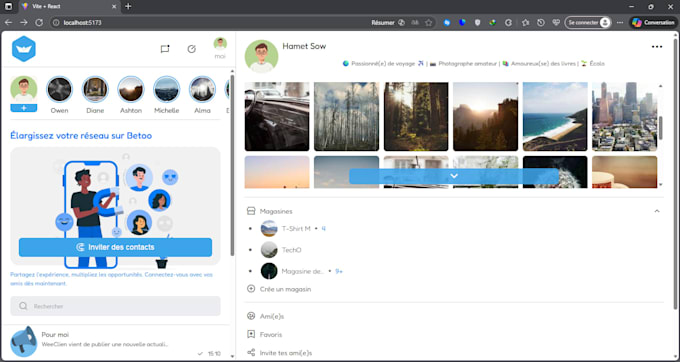Screen dimensions: 680x362
Task: Collapse the Magasines section chevron
Action: coord(657,211)
